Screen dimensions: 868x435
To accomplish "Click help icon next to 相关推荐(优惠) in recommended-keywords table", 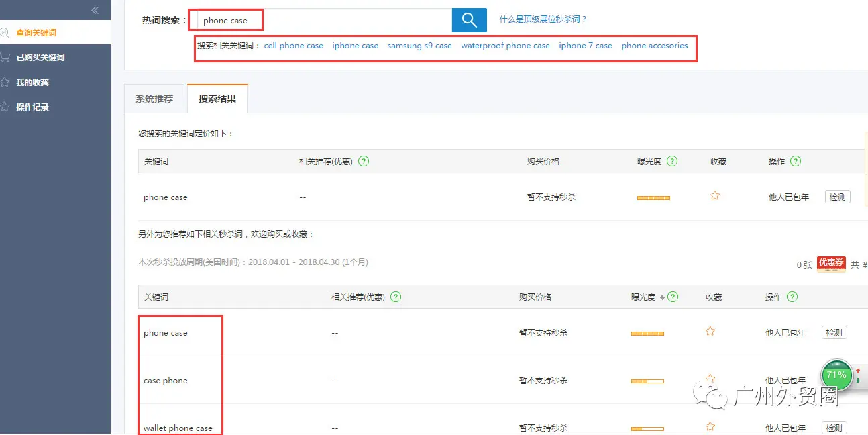I will [x=396, y=297].
